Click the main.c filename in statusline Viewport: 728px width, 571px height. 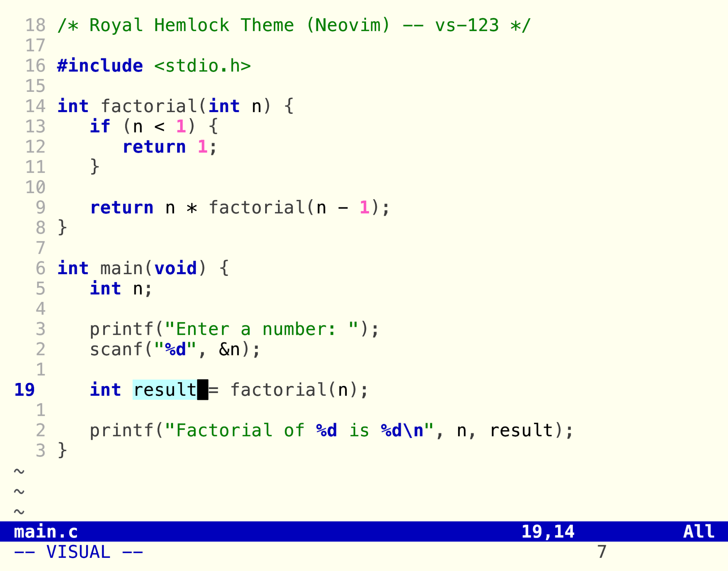[x=46, y=531]
